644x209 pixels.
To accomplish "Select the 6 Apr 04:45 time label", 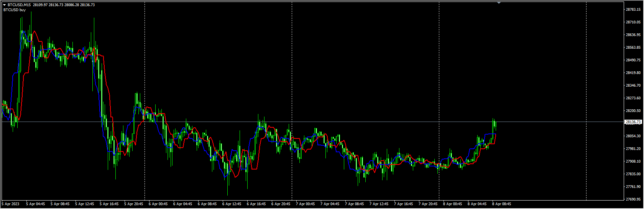I will 182,204.
